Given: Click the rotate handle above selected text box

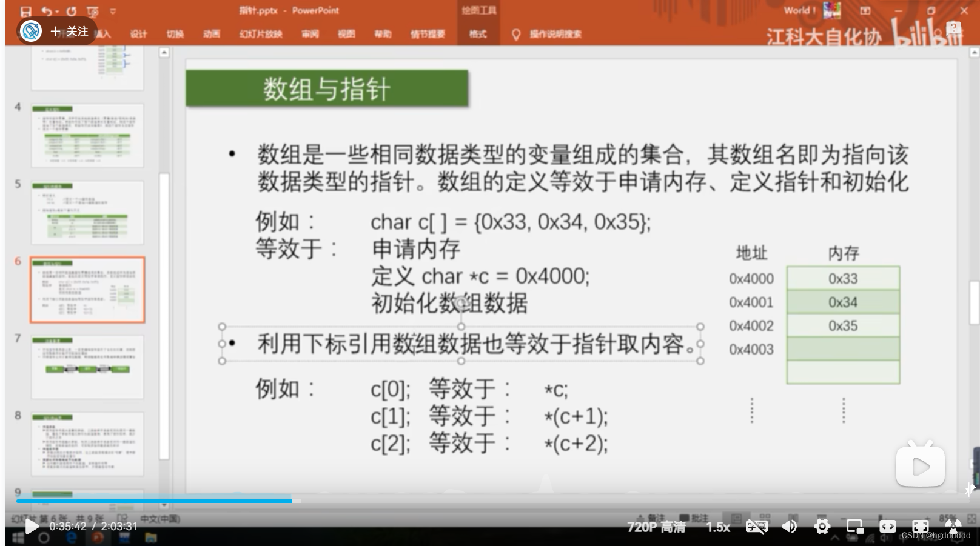Looking at the screenshot, I should coord(461,302).
